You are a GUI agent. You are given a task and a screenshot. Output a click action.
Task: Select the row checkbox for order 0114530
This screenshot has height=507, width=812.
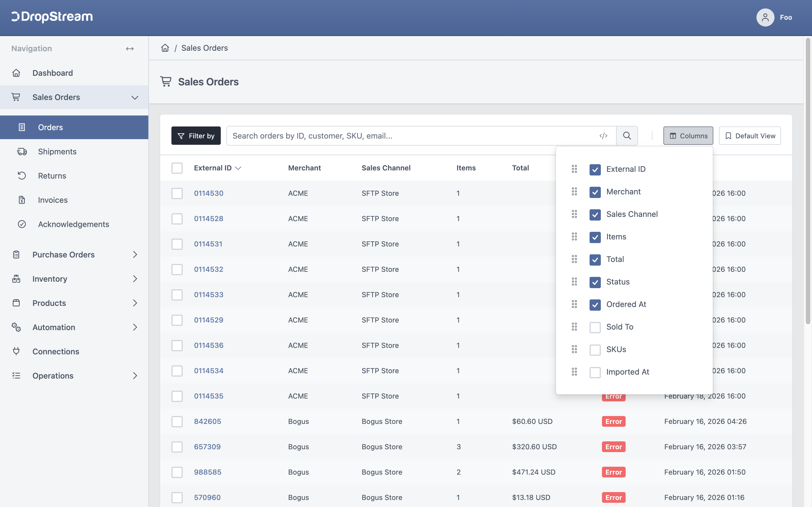177,193
